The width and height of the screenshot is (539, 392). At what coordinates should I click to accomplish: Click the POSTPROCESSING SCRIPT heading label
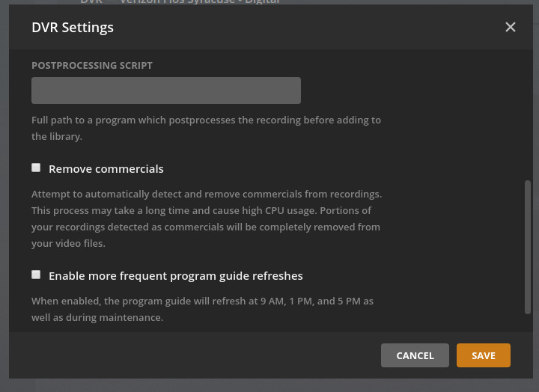[x=91, y=66]
